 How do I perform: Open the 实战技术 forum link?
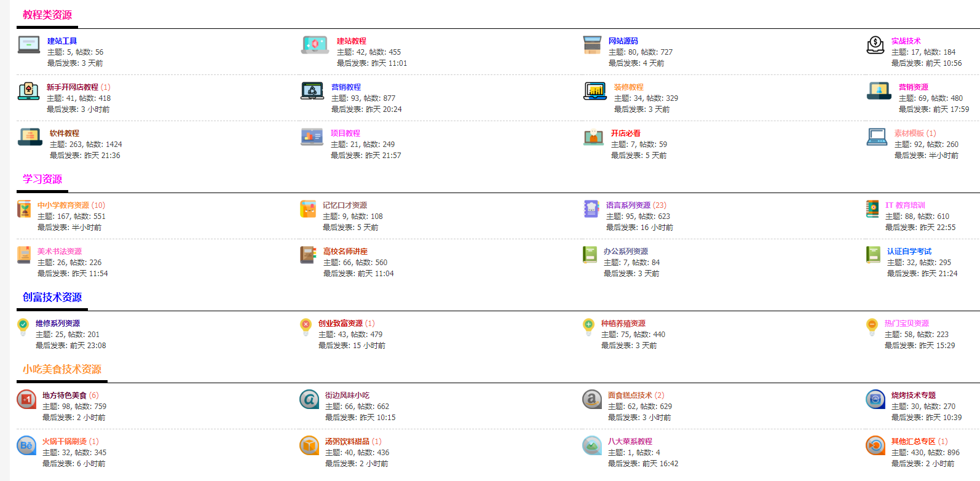906,41
